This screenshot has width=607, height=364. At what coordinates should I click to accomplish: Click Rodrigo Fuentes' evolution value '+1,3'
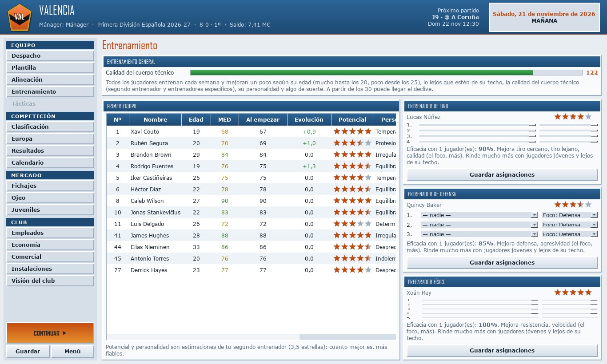pos(309,166)
